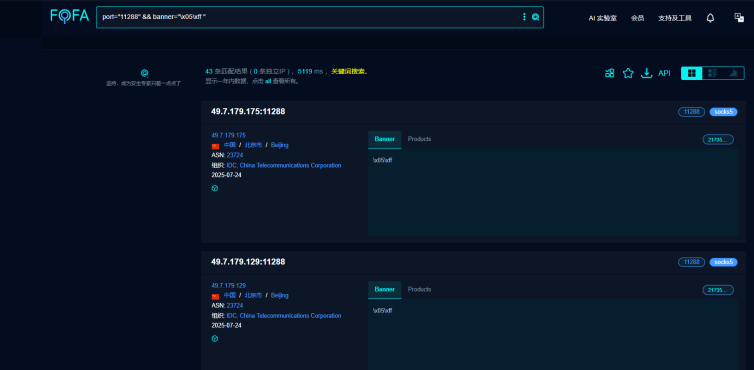The width and height of the screenshot is (754, 370).
Task: Click the socks5 tag of 49.7.179.175
Action: point(723,112)
